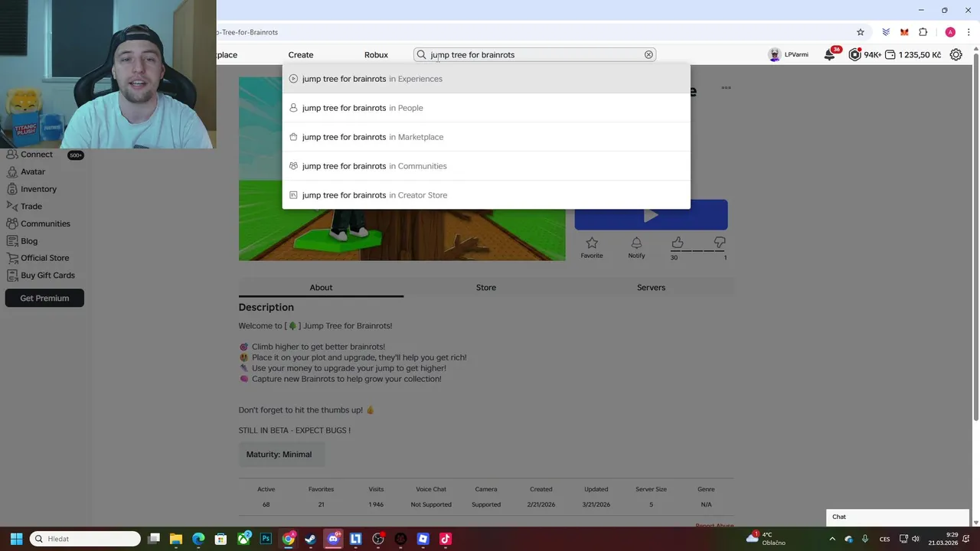Open the LPVarmi profile avatar
This screenshot has width=980, height=551.
775,54
